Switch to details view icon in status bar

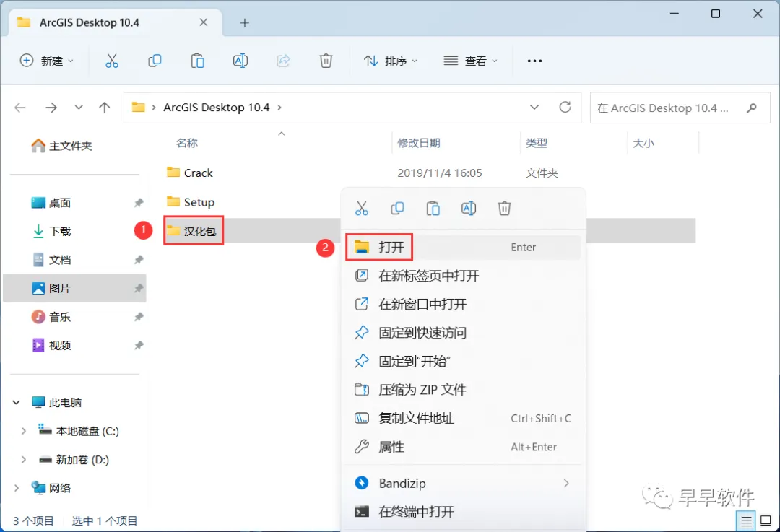pyautogui.click(x=746, y=521)
